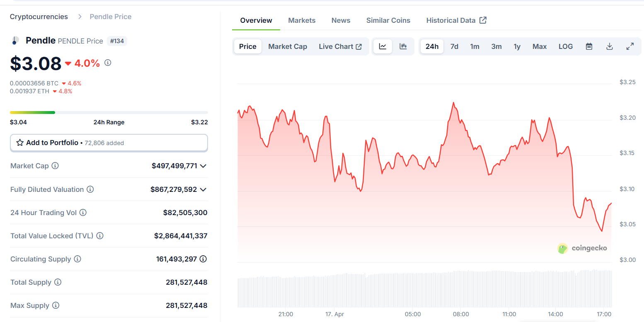Expand chart to fullscreen

tap(630, 46)
